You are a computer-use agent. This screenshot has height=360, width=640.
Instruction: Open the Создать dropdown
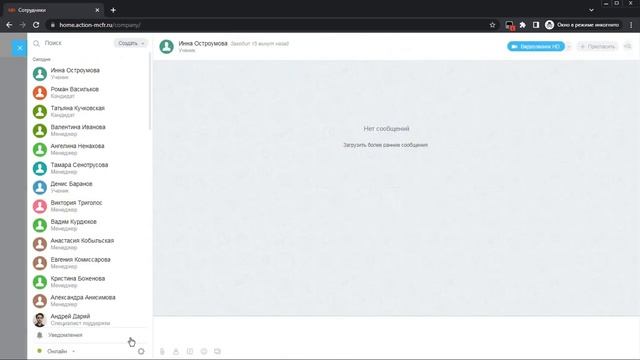pyautogui.click(x=130, y=43)
